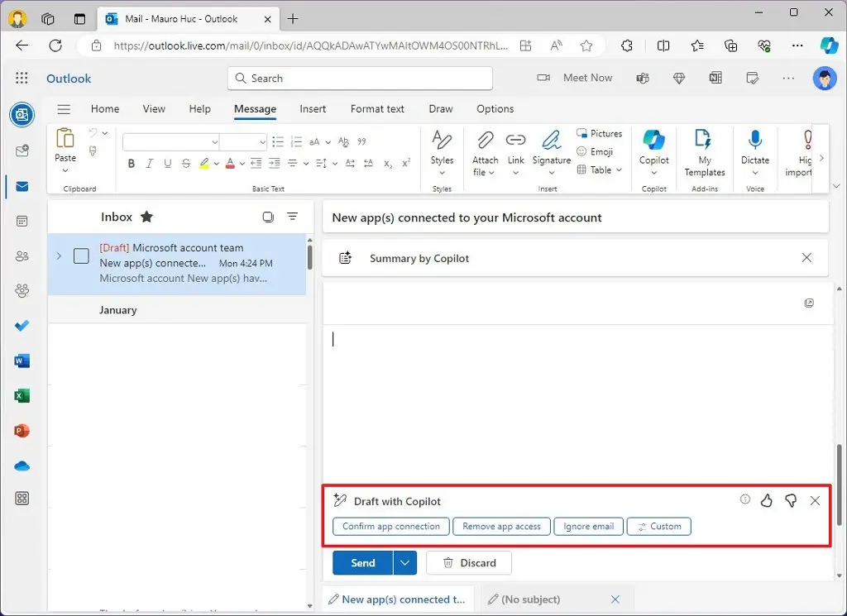Viewport: 847px width, 616px height.
Task: Insert a hyperlink with the Link tool
Action: pyautogui.click(x=515, y=150)
